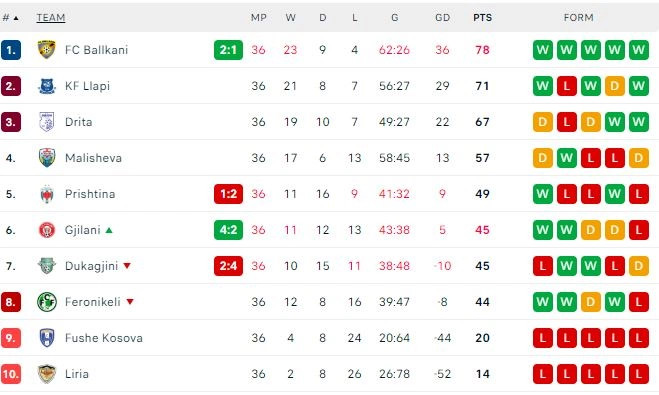
Task: Click the FC Ballkani team crest
Action: tap(47, 50)
